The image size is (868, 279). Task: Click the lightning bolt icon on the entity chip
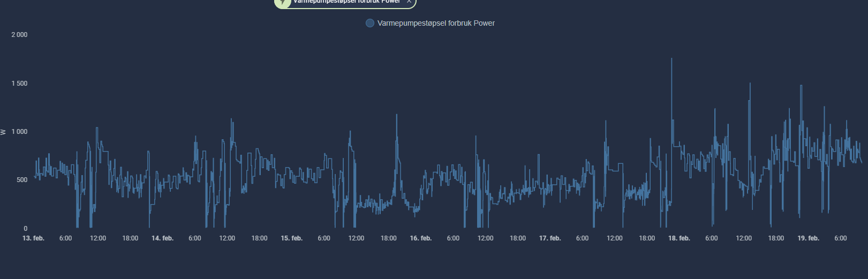283,2
